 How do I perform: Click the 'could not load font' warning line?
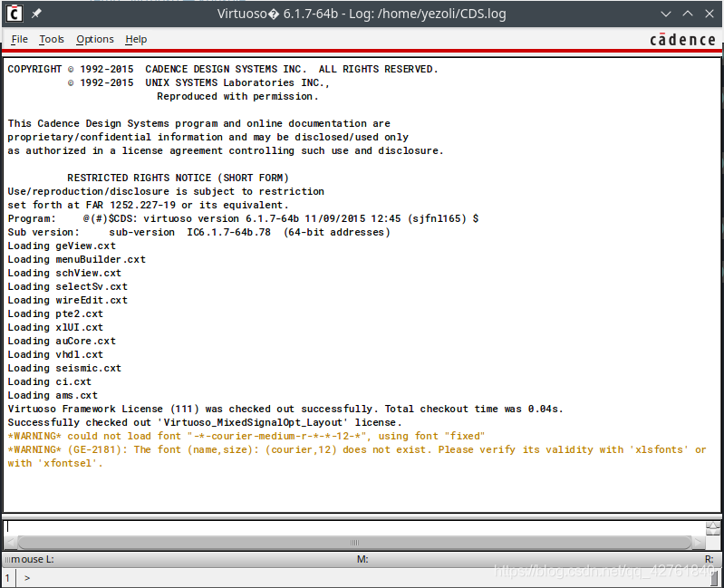[x=246, y=436]
